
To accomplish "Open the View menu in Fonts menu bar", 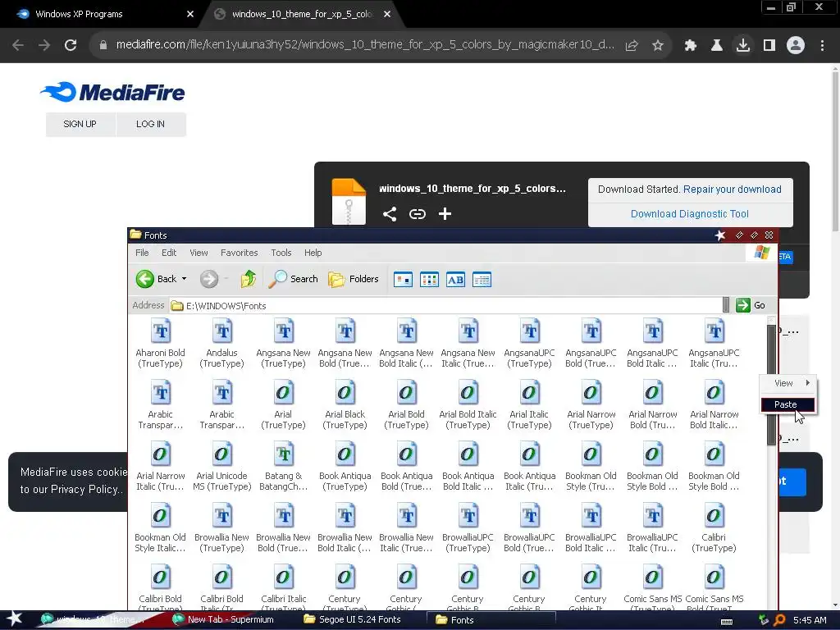I will pos(199,253).
